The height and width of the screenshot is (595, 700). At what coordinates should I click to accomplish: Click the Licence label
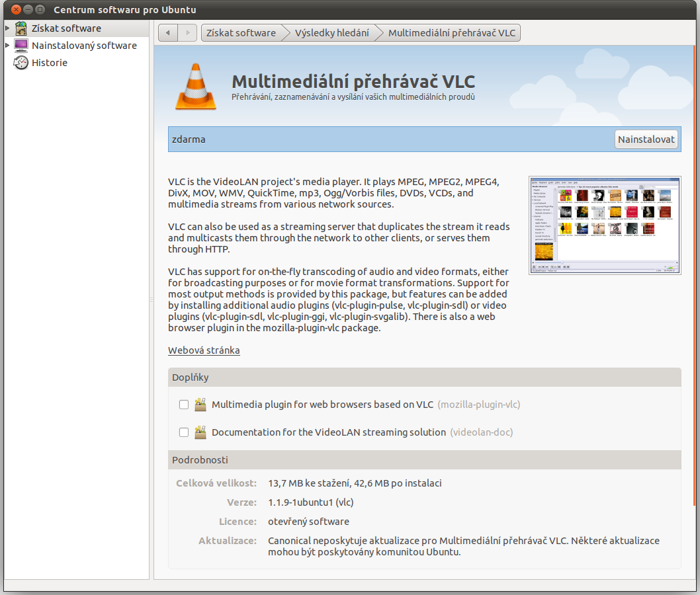[238, 522]
